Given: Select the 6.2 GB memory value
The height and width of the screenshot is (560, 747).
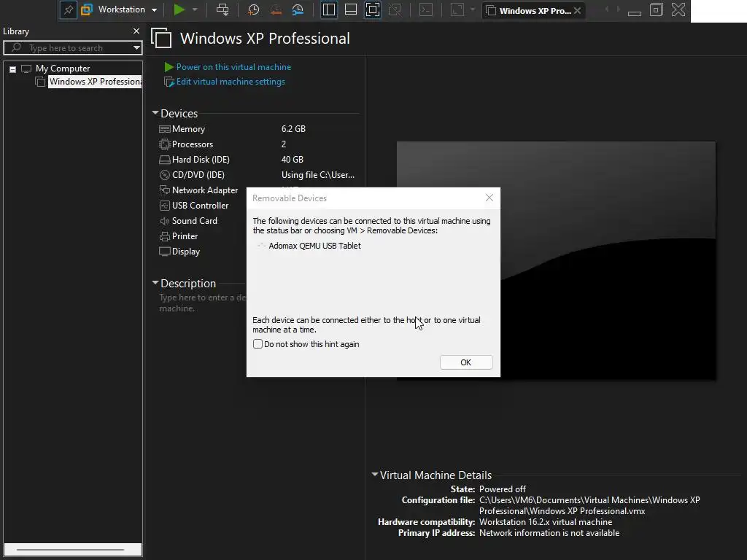Looking at the screenshot, I should (x=293, y=129).
